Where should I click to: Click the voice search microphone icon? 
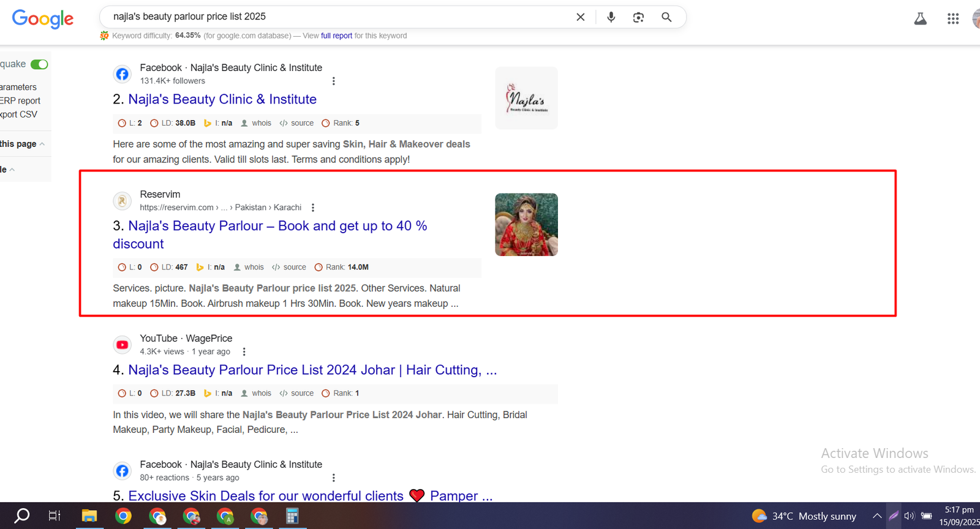pos(611,17)
